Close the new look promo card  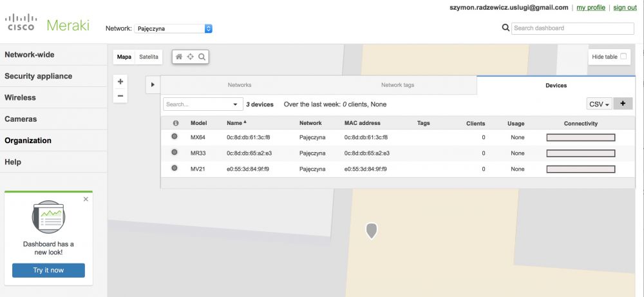click(86, 199)
